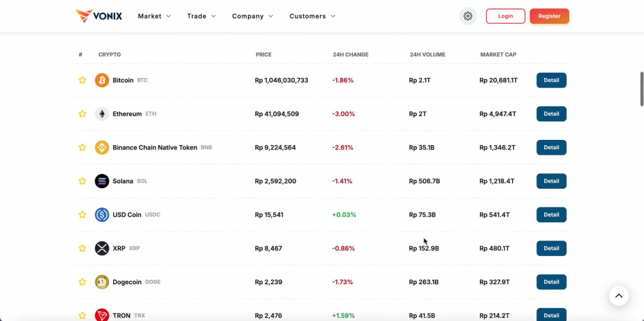The height and width of the screenshot is (321, 644).
Task: Add Dogecoin to favorites via star
Action: coord(82,282)
